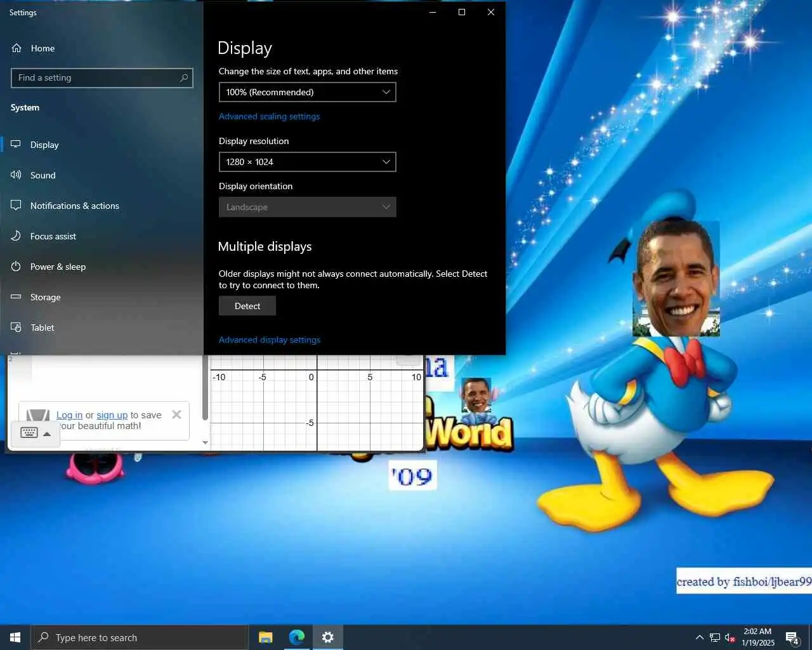The image size is (812, 650).
Task: Click the disabled Landscape orientation dropdown
Action: pyautogui.click(x=307, y=207)
